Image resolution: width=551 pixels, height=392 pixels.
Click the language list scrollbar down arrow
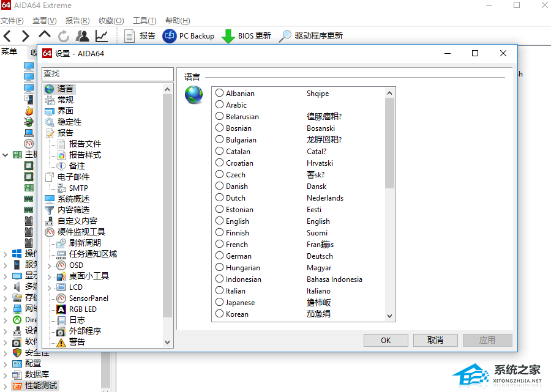[389, 316]
